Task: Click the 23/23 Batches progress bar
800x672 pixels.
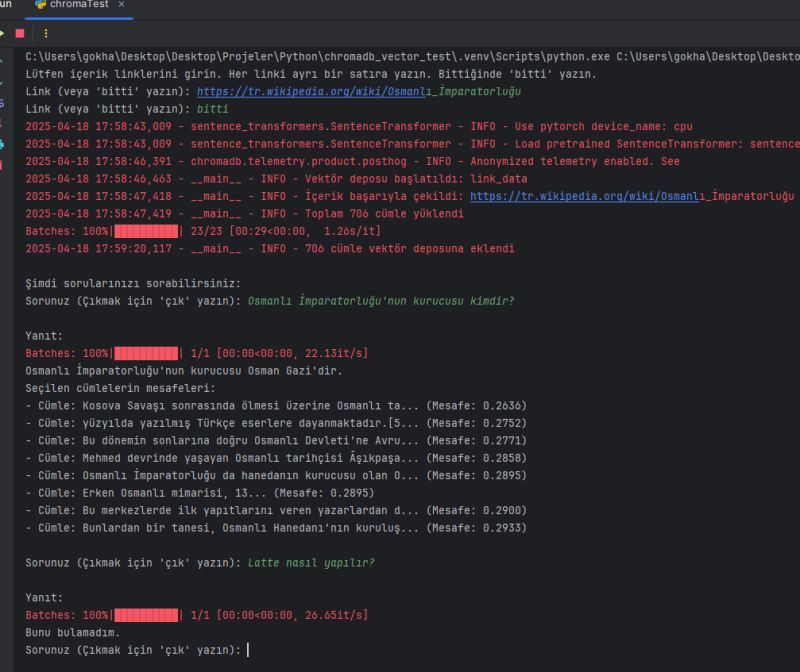Action: (146, 231)
